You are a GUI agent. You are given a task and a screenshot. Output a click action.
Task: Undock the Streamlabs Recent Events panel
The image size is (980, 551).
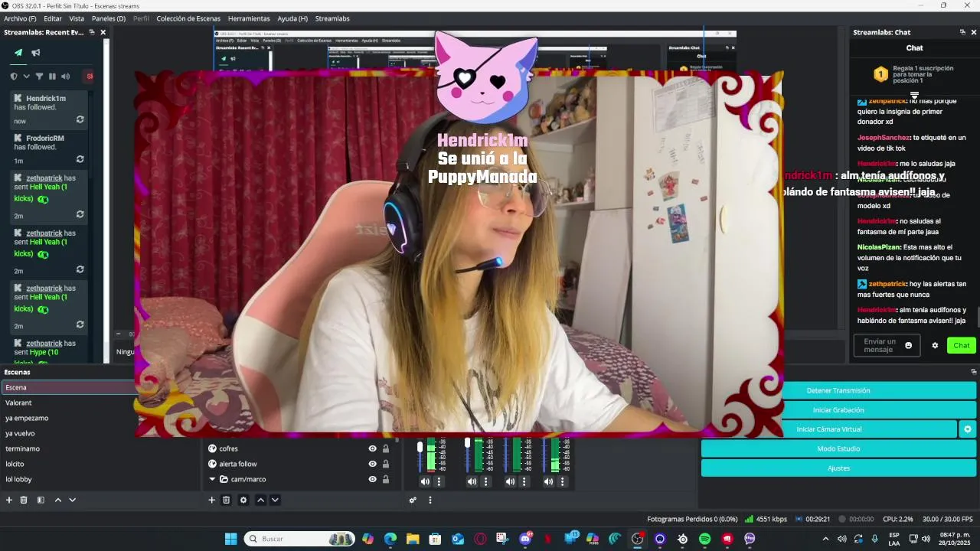pos(92,32)
